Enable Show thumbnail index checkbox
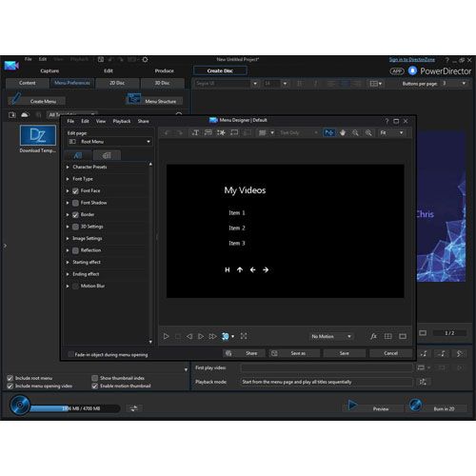476x476 pixels. [94, 378]
